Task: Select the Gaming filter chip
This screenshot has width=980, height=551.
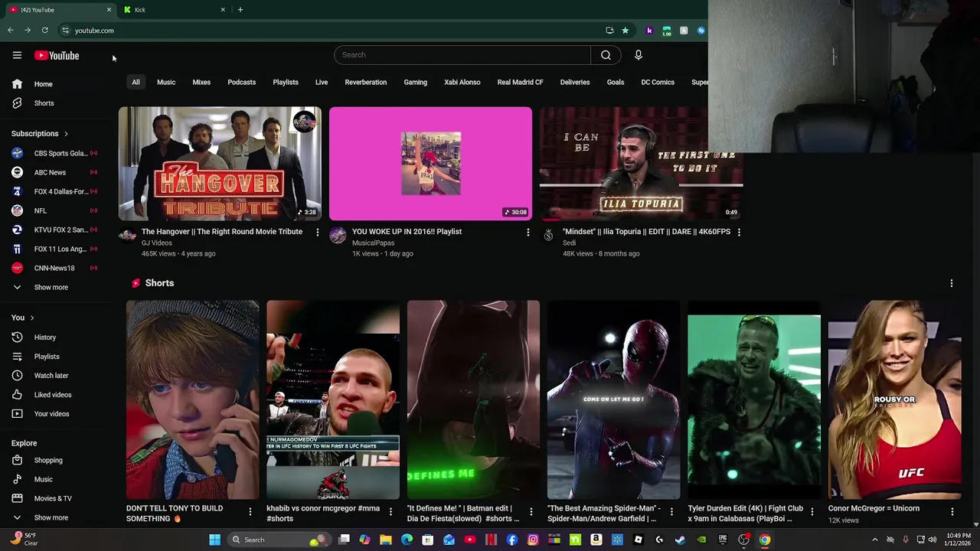Action: (416, 82)
